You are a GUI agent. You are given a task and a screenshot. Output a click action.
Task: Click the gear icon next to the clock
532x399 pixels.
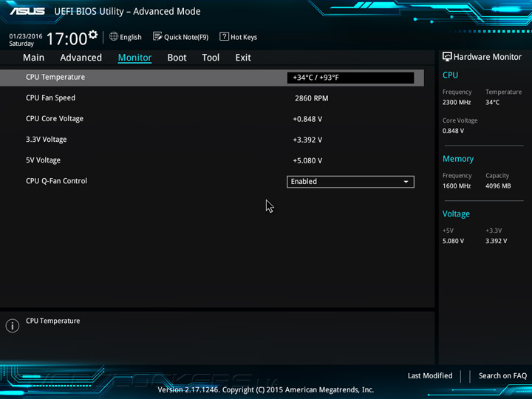pos(92,35)
